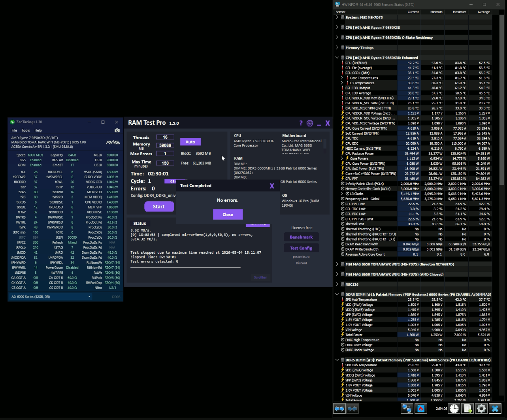Image resolution: width=507 pixels, height=420 pixels.
Task: Click the Memory MB input field
Action: coord(165,145)
